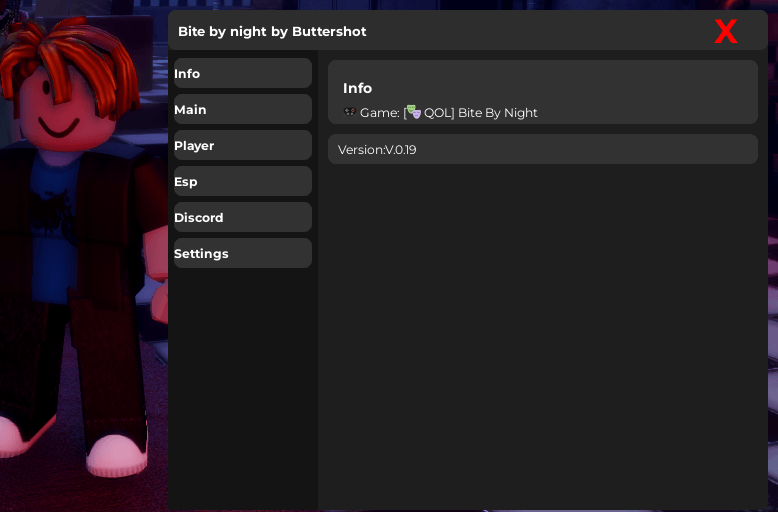Image resolution: width=778 pixels, height=512 pixels.
Task: Open the Player tab
Action: [243, 145]
